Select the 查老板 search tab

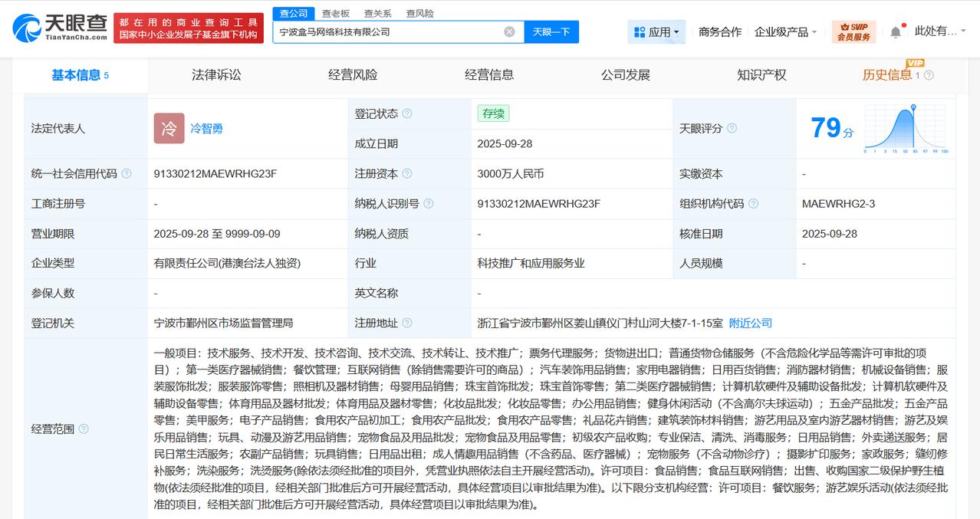(336, 13)
